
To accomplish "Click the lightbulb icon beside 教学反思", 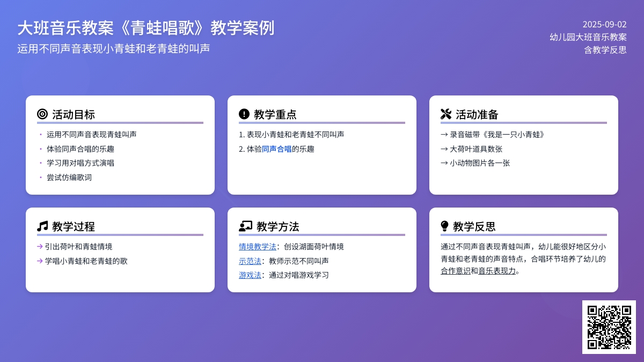I will tap(444, 226).
